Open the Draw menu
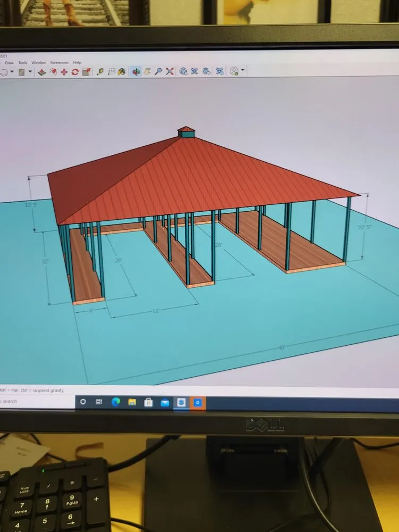The width and height of the screenshot is (399, 532). tap(9, 63)
